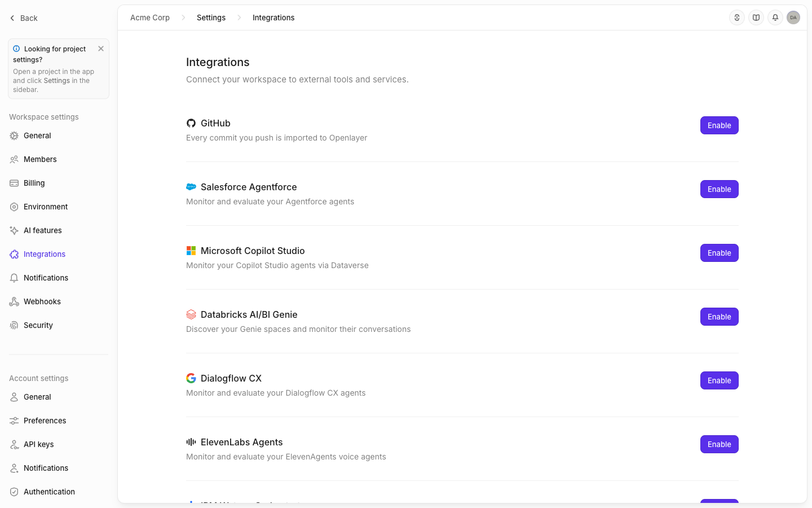Open account Notifications settings
This screenshot has width=812, height=508.
point(59,468)
